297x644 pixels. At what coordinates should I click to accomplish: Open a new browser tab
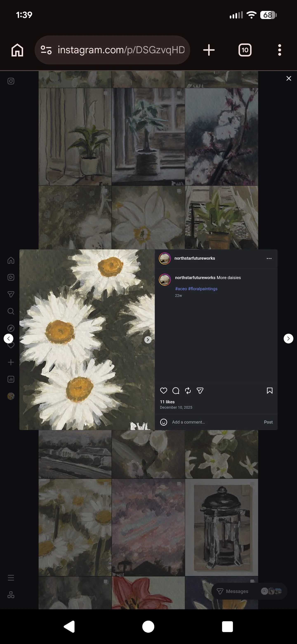(209, 50)
